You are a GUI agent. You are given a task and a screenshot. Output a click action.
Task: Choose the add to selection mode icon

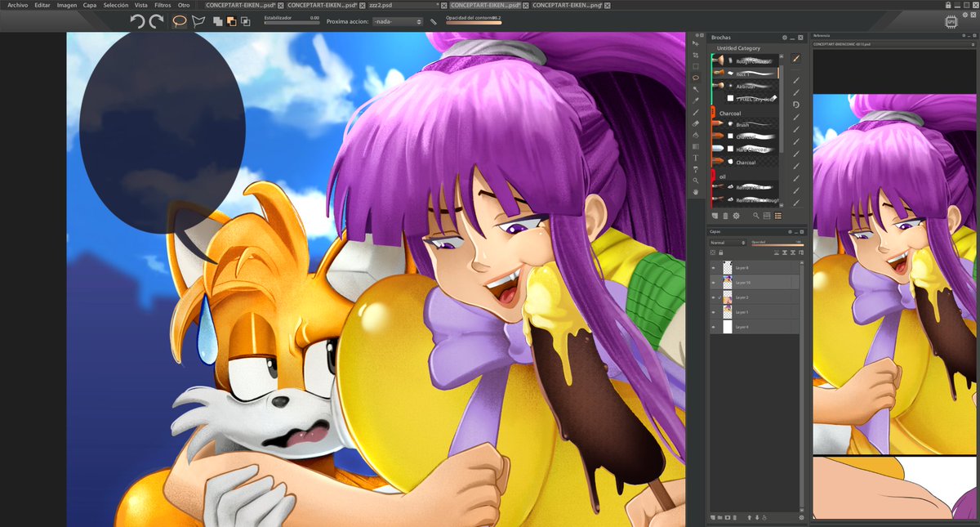[231, 21]
